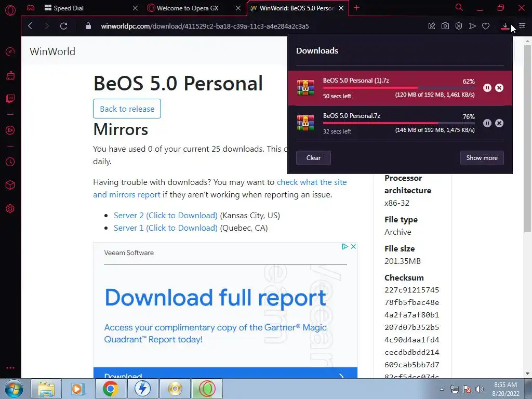This screenshot has width=532, height=399.
Task: Open the Player icon in sidebar
Action: click(x=10, y=130)
